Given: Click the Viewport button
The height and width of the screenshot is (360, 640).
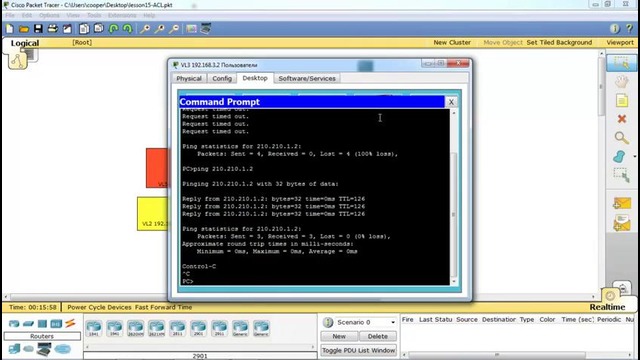Looking at the screenshot, I should 620,42.
